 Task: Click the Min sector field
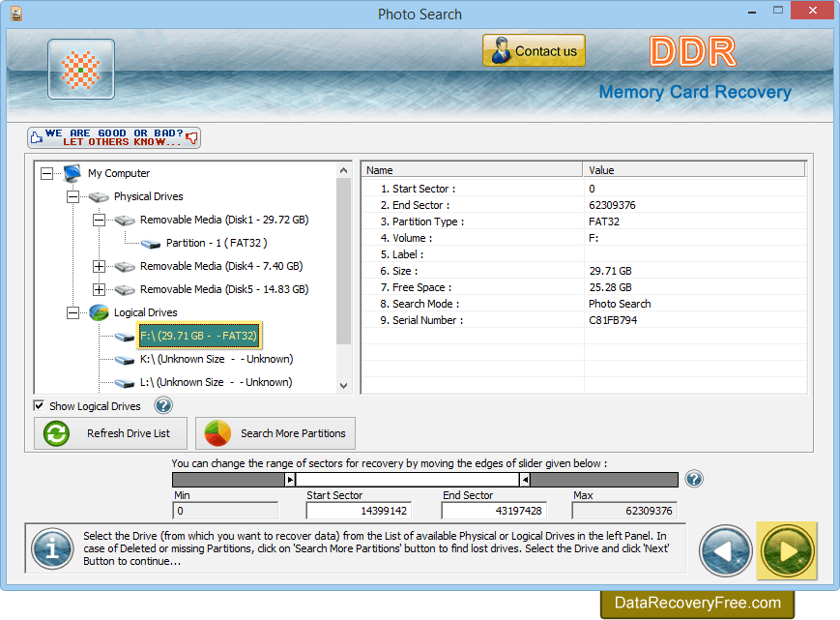tap(225, 511)
